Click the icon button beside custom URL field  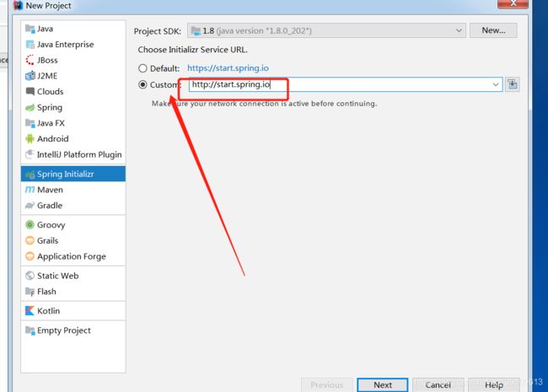pos(513,84)
